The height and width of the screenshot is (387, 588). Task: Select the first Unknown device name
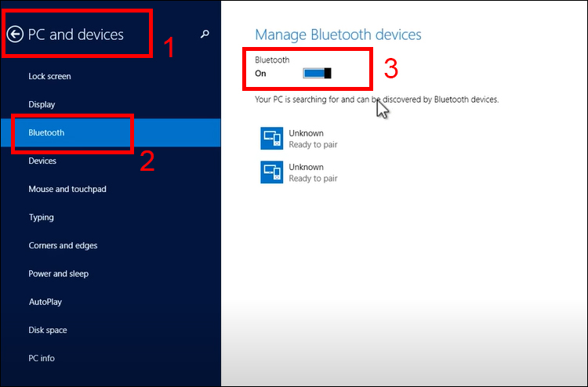click(306, 133)
